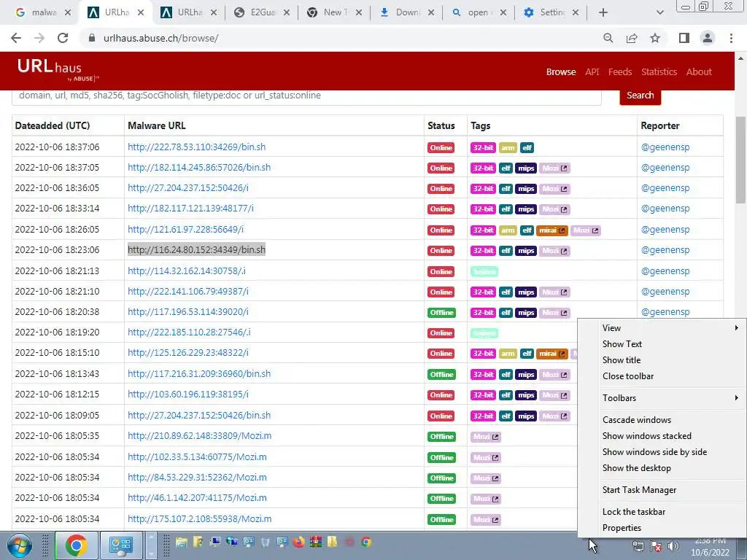Open a new tab with the plus button
The image size is (747, 560).
point(603,13)
